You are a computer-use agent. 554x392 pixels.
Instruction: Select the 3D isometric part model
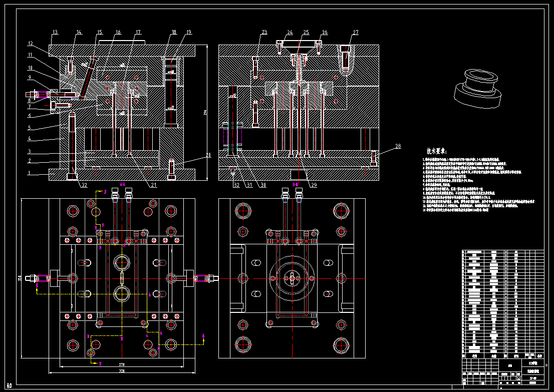pos(478,89)
